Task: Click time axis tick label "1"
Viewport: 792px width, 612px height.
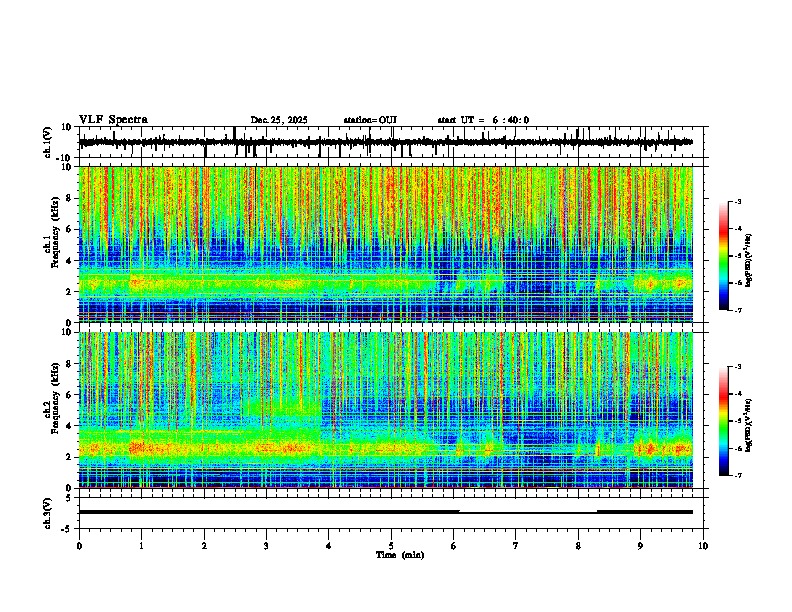Action: [141, 546]
